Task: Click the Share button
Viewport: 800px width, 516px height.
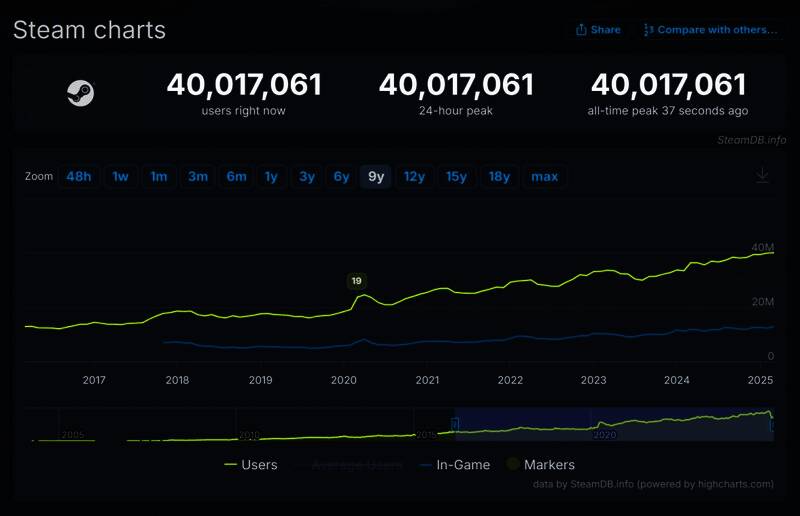Action: [x=598, y=30]
